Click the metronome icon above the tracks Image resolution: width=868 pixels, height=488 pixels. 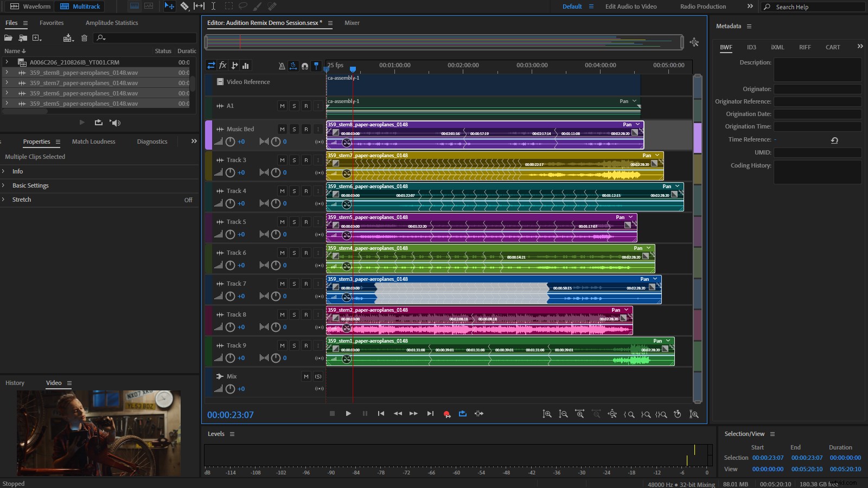coord(282,66)
